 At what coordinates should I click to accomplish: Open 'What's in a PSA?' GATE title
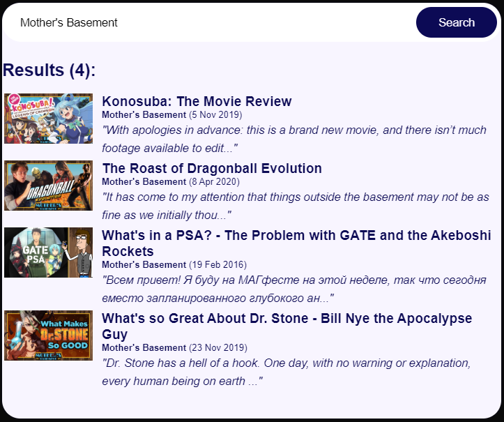(x=296, y=243)
